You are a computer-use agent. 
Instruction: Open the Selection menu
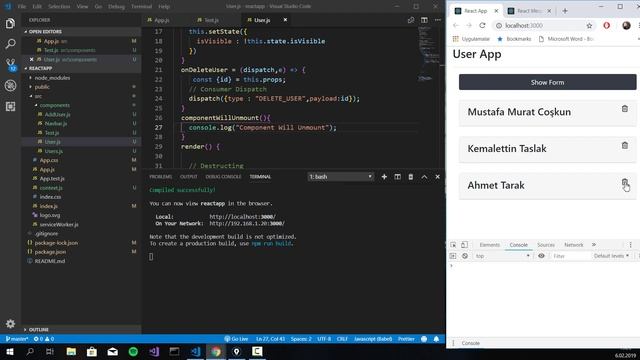pos(59,6)
